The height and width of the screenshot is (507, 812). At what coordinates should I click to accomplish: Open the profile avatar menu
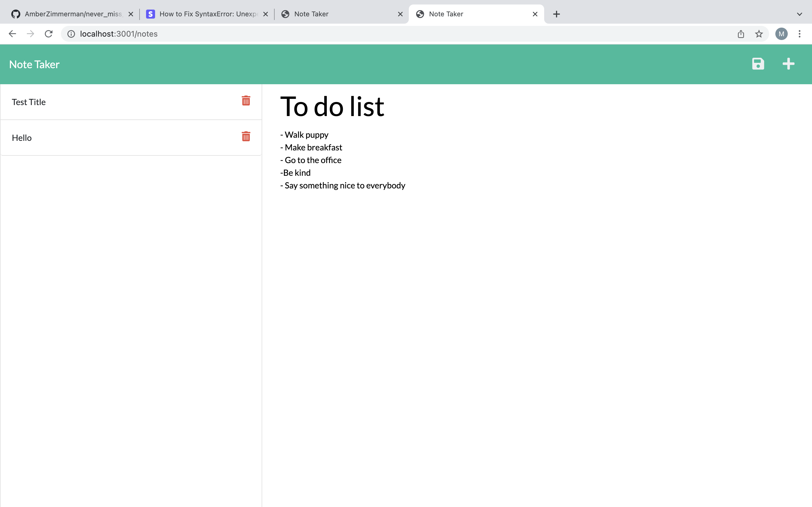(781, 34)
